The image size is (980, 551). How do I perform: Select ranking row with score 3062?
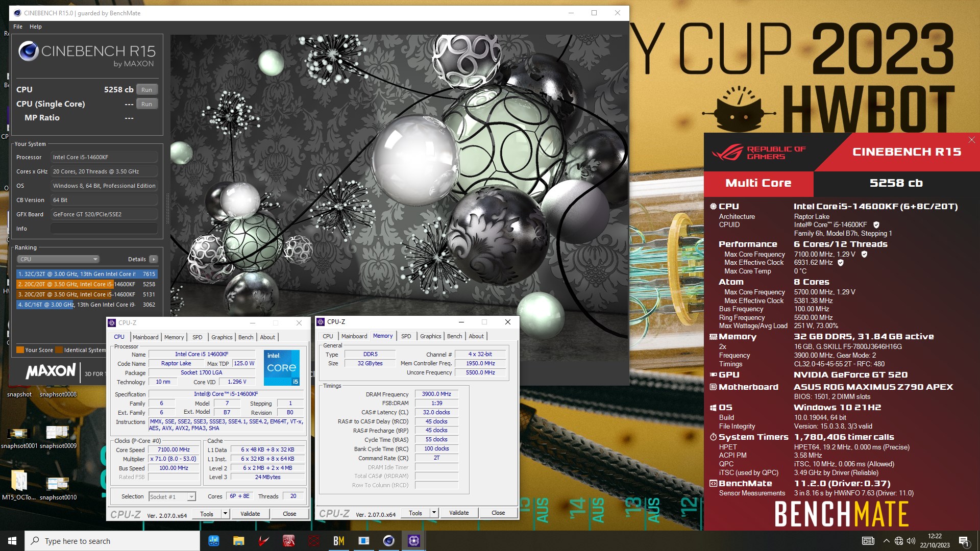tap(87, 305)
